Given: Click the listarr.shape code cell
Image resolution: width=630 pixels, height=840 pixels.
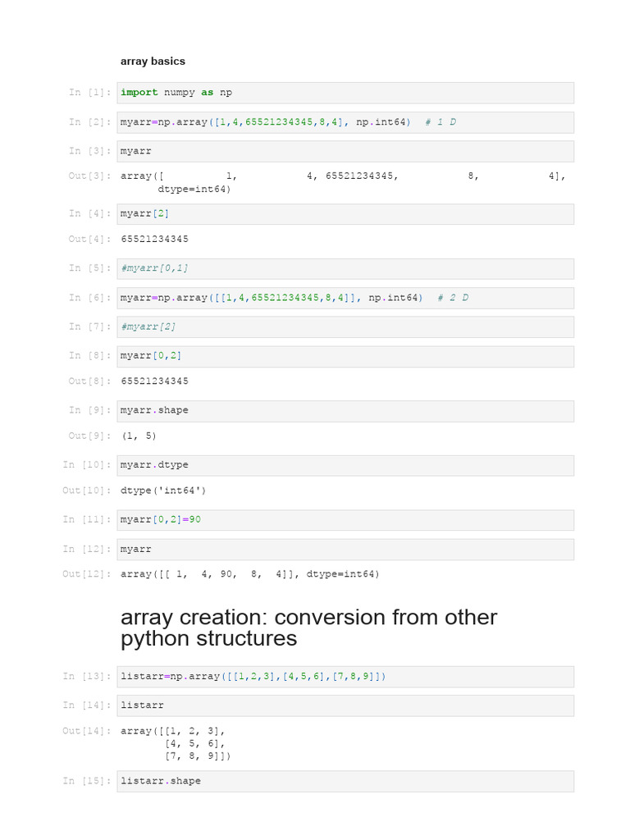Looking at the screenshot, I should pyautogui.click(x=346, y=782).
